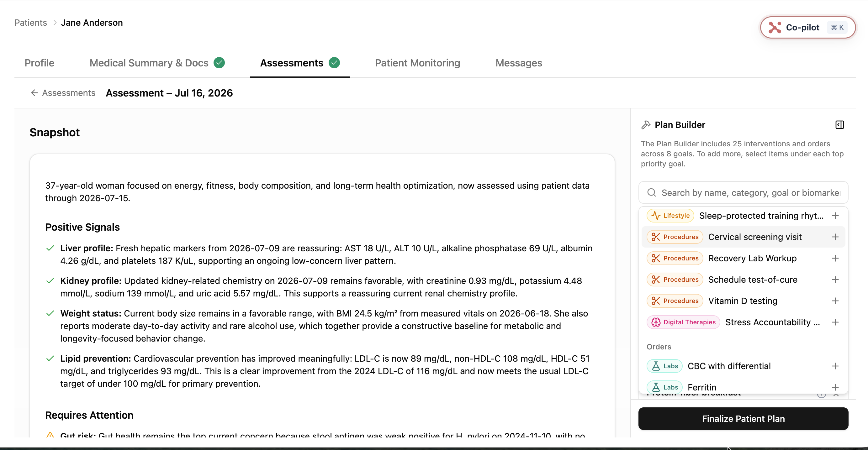Collapse the Plan Builder panel
The width and height of the screenshot is (868, 450).
(x=840, y=125)
